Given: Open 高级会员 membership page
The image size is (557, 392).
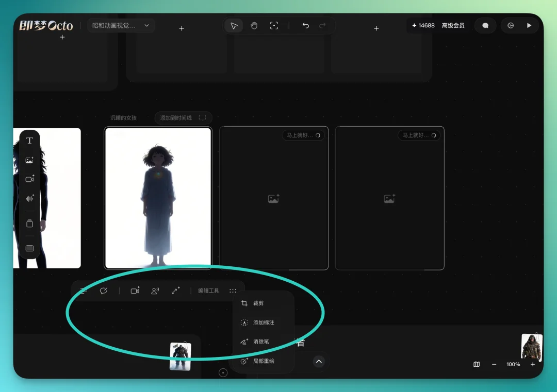Looking at the screenshot, I should click(x=453, y=25).
